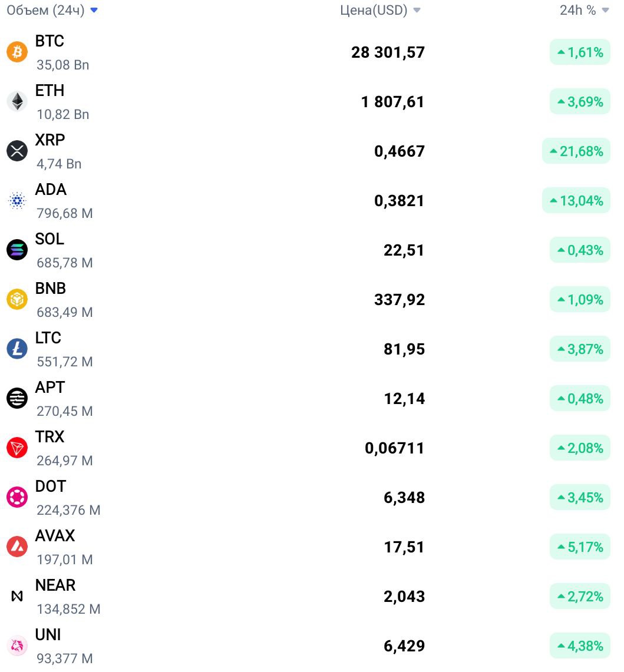Screen dimensions: 624x672
Task: Select the XRP logo icon
Action: (x=17, y=151)
